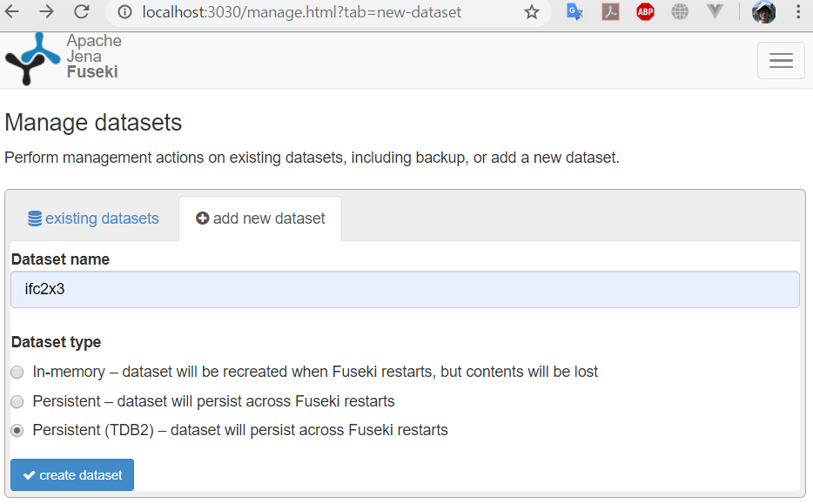
Task: Click the Adobe PDF extension icon
Action: pos(610,11)
